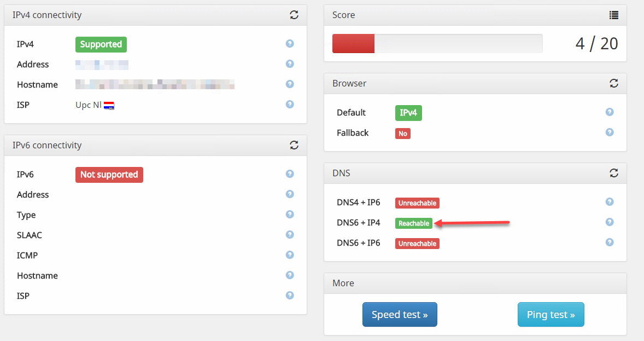
Task: Click the IPv6 Not supported badge
Action: (109, 175)
